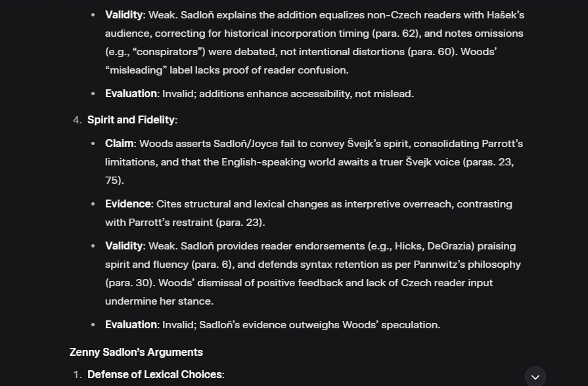Click the Validity label mentioning reader endorsements

(x=124, y=246)
